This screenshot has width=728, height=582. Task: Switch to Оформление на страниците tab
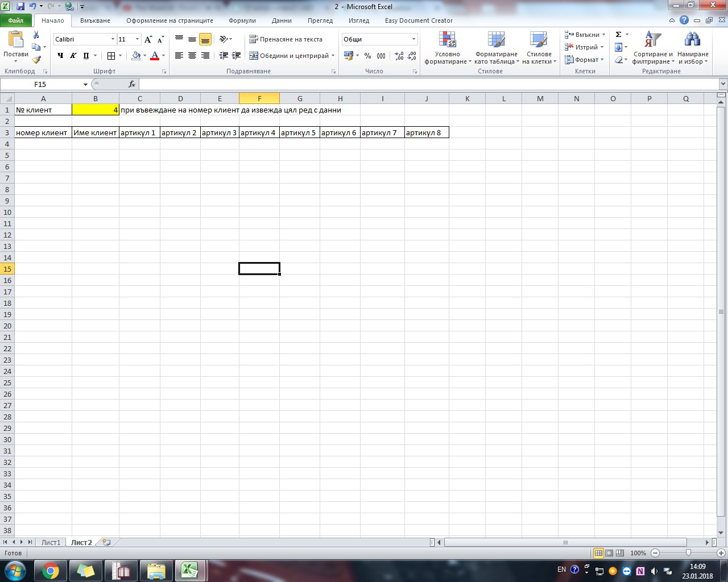(x=169, y=20)
